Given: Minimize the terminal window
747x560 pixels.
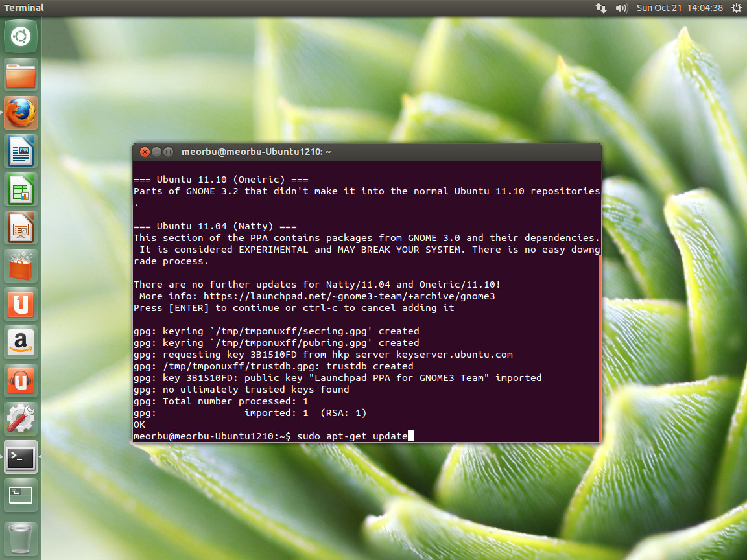Looking at the screenshot, I should (x=156, y=152).
